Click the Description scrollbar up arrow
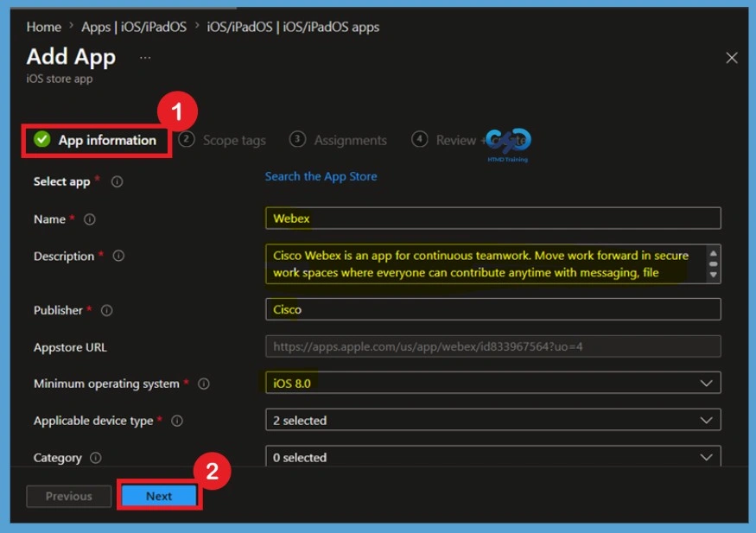The image size is (756, 533). (713, 253)
